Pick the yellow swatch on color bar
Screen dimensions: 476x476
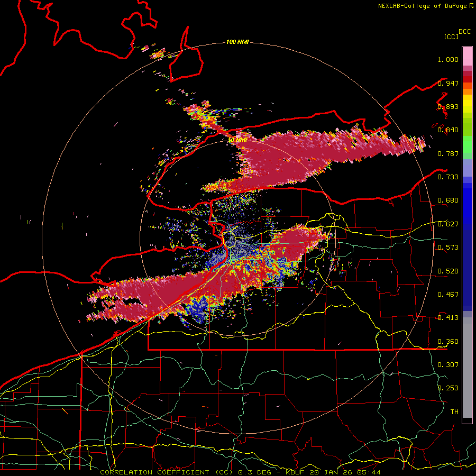[x=467, y=104]
